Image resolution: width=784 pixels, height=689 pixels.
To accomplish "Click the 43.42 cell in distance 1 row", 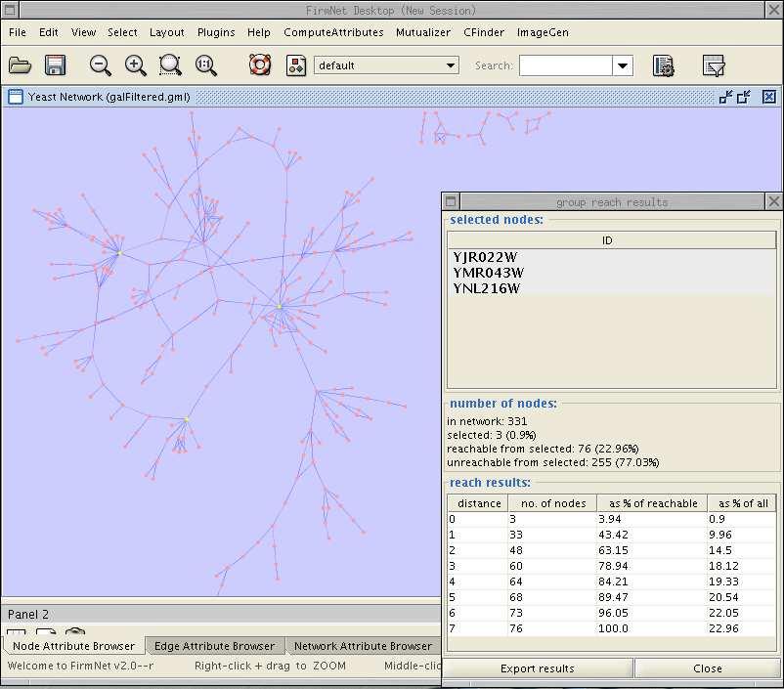I will pos(651,535).
